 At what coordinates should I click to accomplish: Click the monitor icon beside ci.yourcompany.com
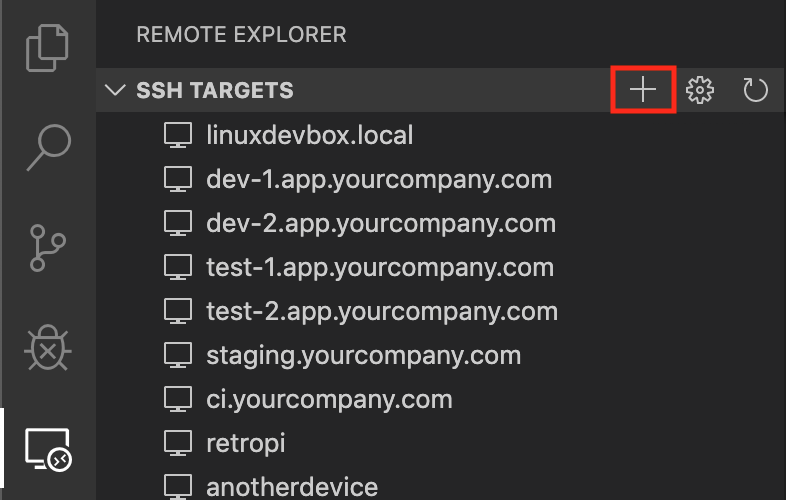click(178, 400)
